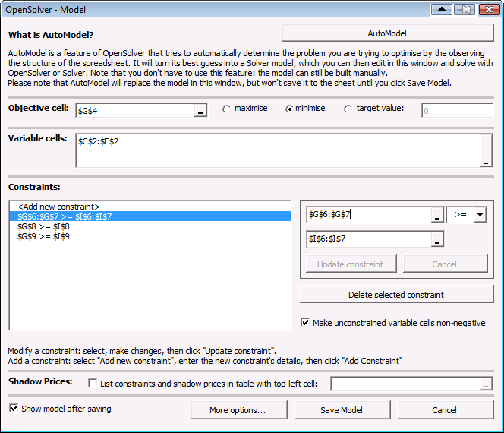Open the >= relation dropdown
Screen dimensions: 504x433
click(480, 215)
